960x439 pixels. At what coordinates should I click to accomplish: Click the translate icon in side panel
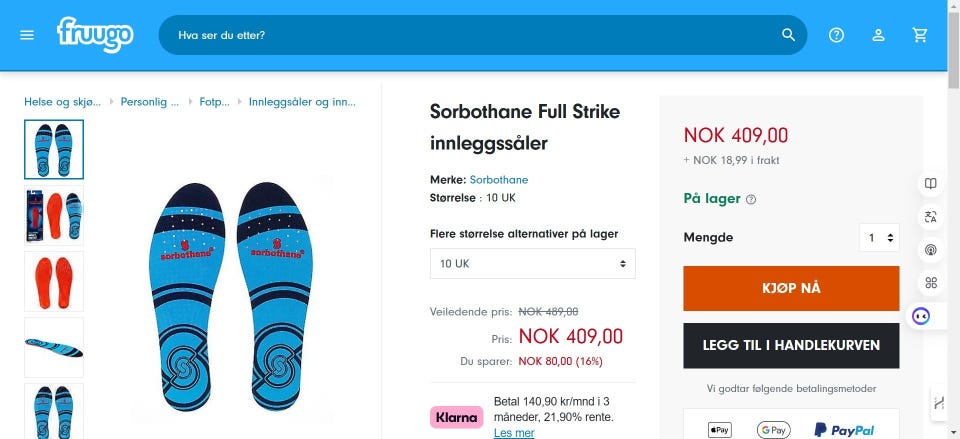pos(931,216)
